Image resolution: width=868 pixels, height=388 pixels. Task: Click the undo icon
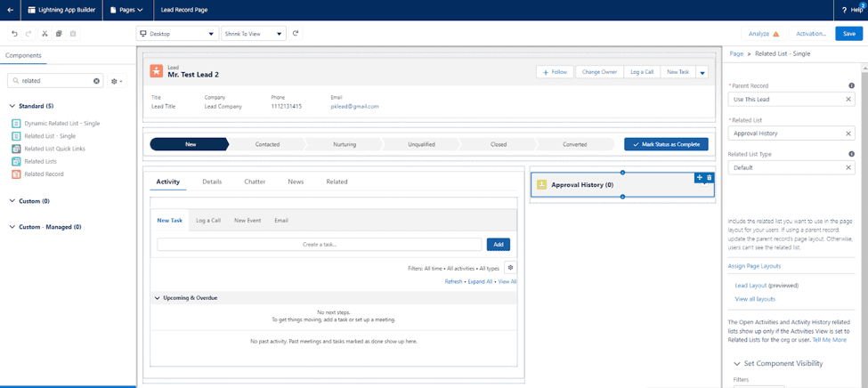[14, 34]
